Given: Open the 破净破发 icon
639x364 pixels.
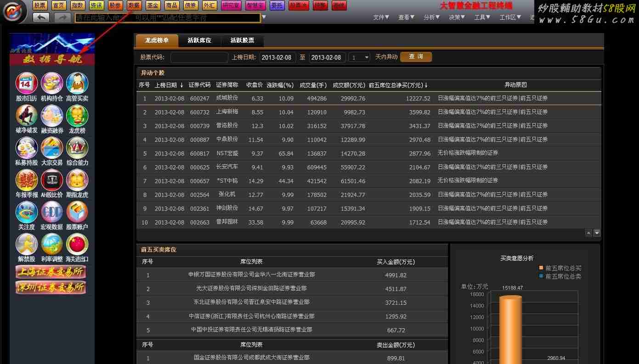Looking at the screenshot, I should (x=27, y=116).
